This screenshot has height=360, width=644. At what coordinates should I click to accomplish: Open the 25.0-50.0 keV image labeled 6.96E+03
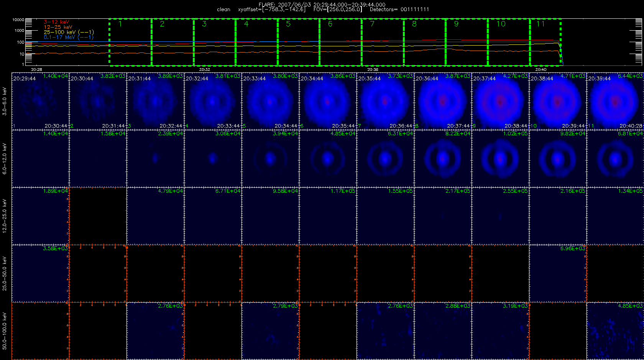(x=558, y=273)
